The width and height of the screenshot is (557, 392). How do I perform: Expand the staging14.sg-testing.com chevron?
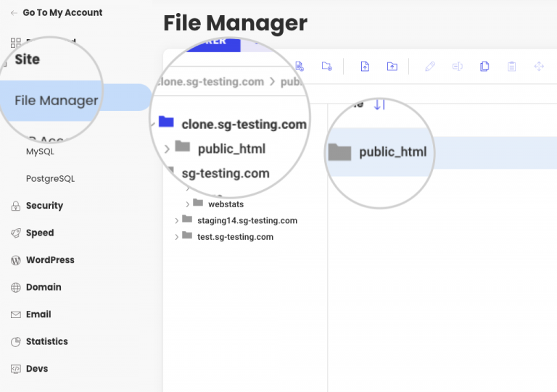pos(176,221)
